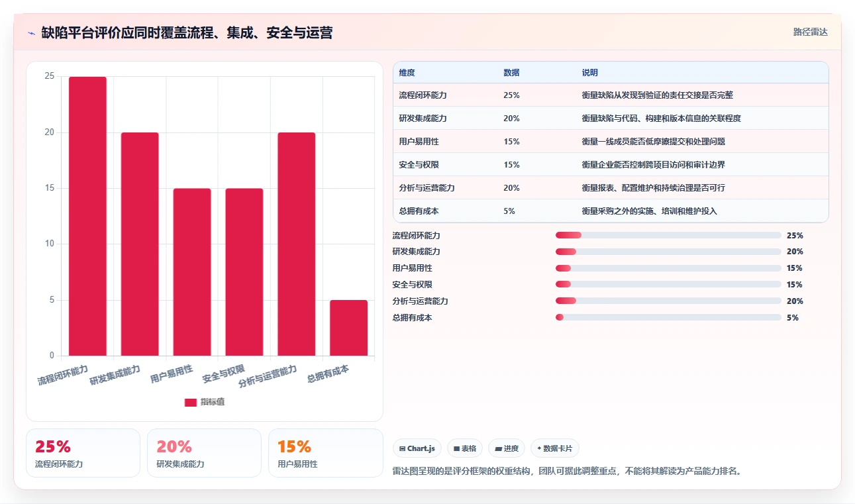This screenshot has width=855, height=504.
Task: Open the 15% 用户易用性 data card
Action: tap(325, 453)
